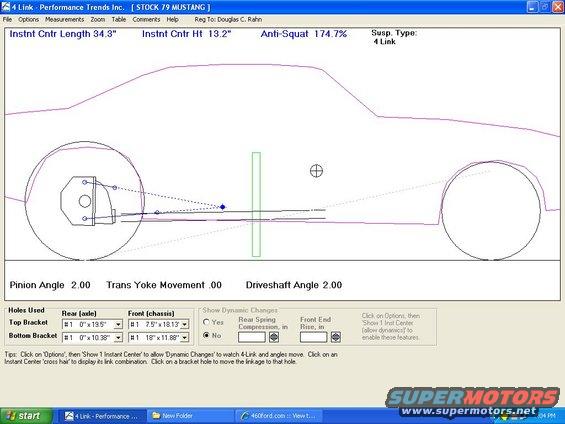Screen dimensions: 565x424
Task: Open the File menu
Action: tap(7, 19)
